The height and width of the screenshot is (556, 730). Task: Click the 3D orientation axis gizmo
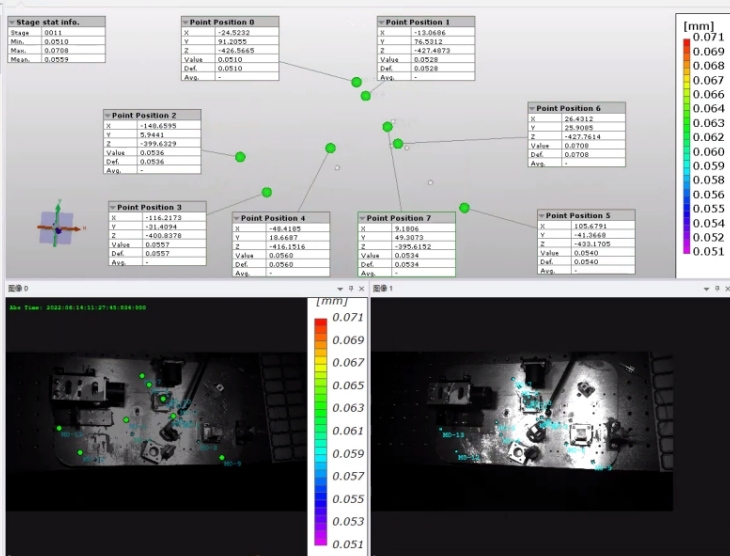click(x=57, y=228)
